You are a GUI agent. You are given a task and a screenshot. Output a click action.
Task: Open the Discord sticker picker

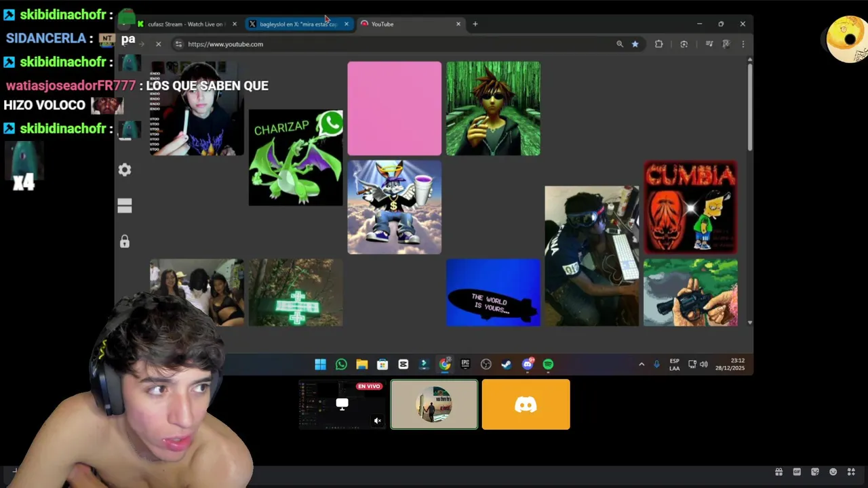pos(815,472)
